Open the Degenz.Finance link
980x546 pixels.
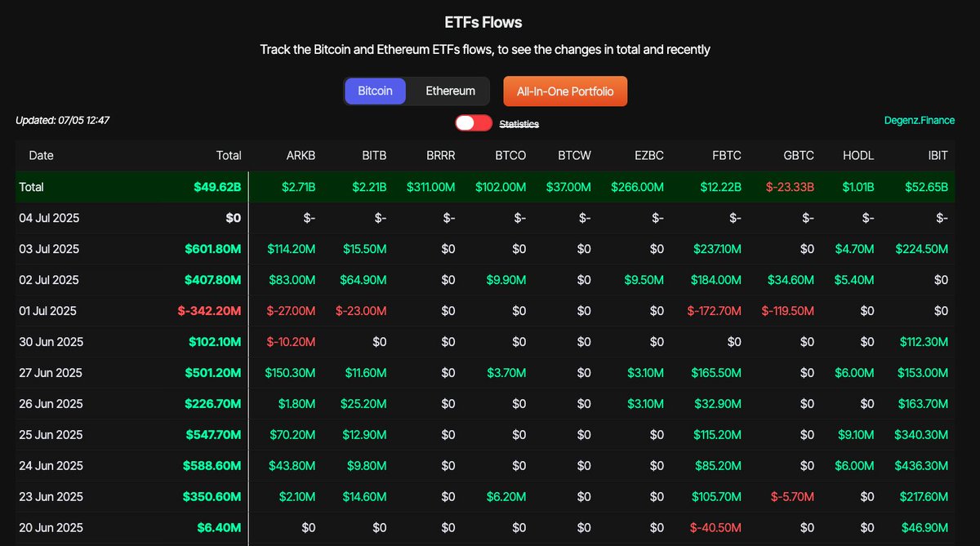[920, 121]
